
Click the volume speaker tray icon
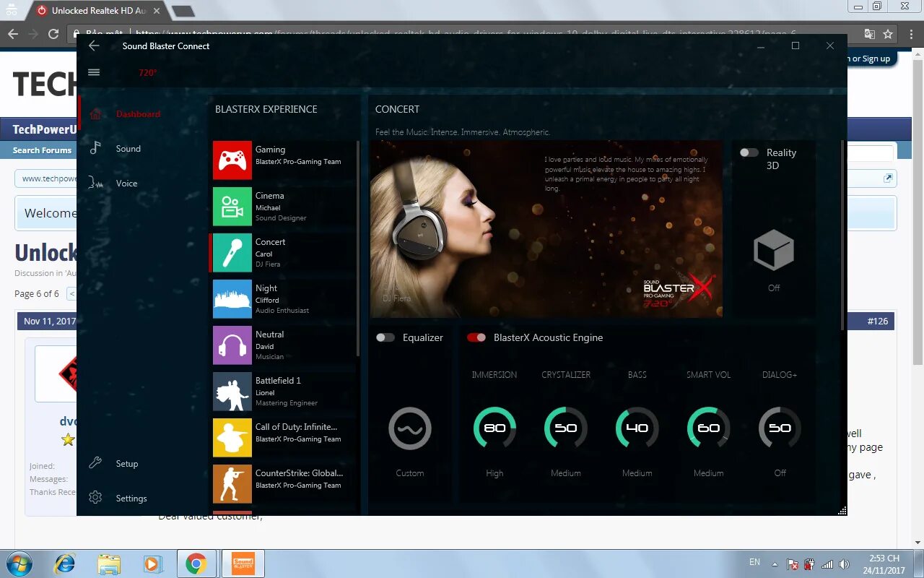(x=845, y=564)
